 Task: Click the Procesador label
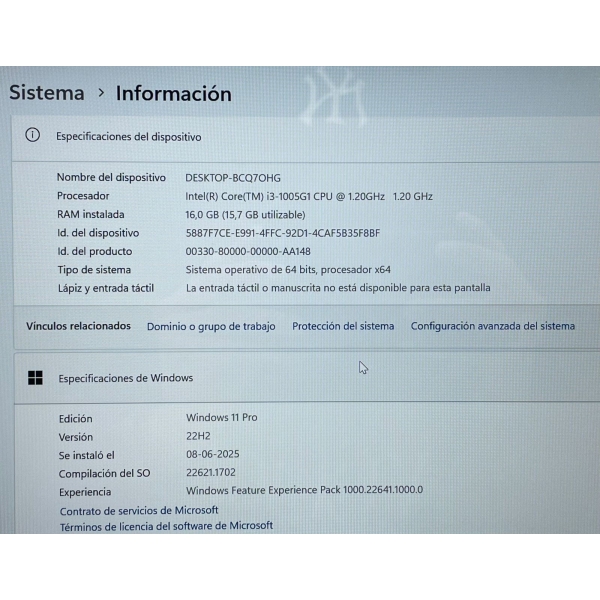coord(83,196)
